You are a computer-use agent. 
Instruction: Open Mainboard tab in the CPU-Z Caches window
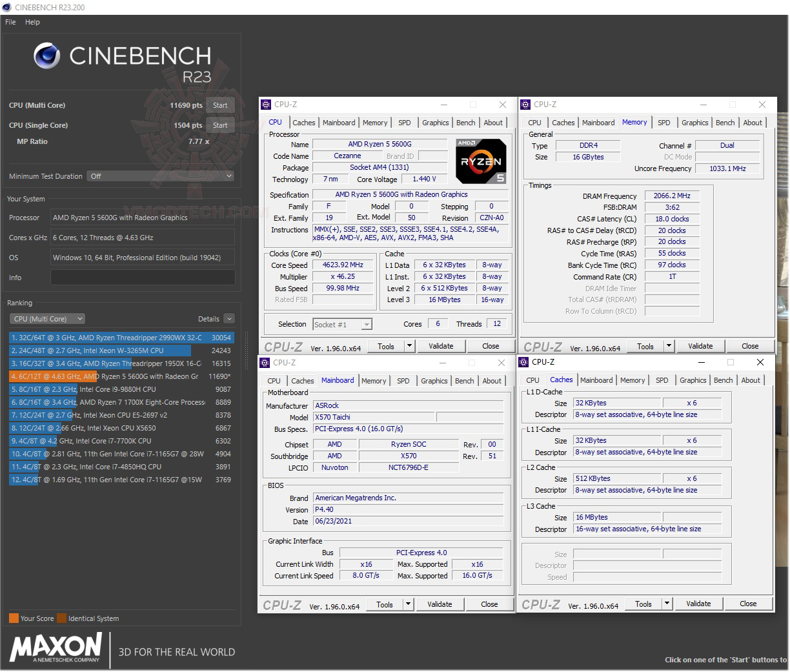596,380
